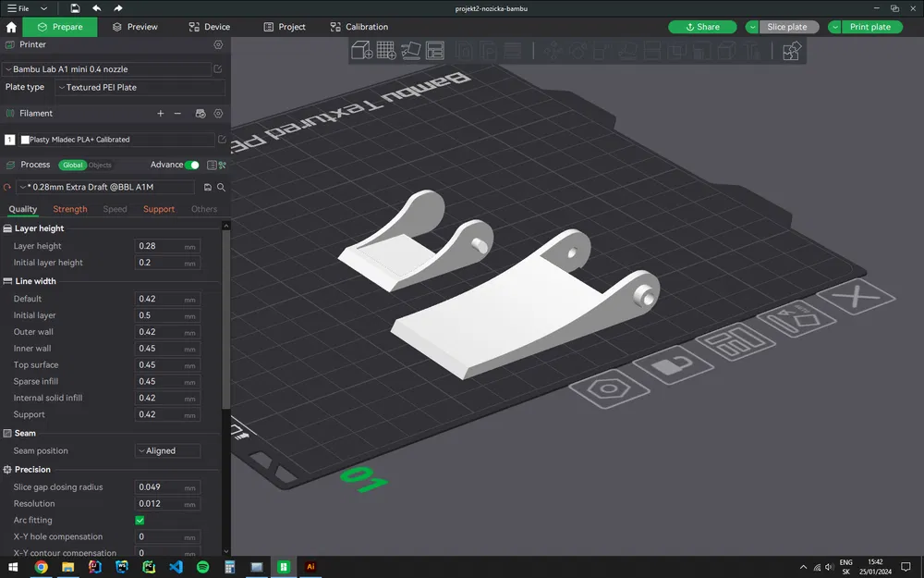924x578 pixels.
Task: Open the Plate type dropdown
Action: (140, 88)
